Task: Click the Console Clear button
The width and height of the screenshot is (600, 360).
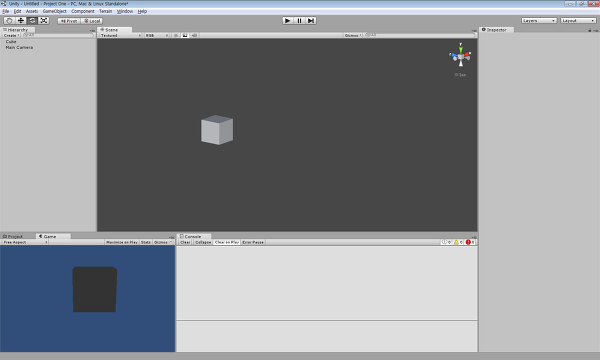Action: [185, 242]
